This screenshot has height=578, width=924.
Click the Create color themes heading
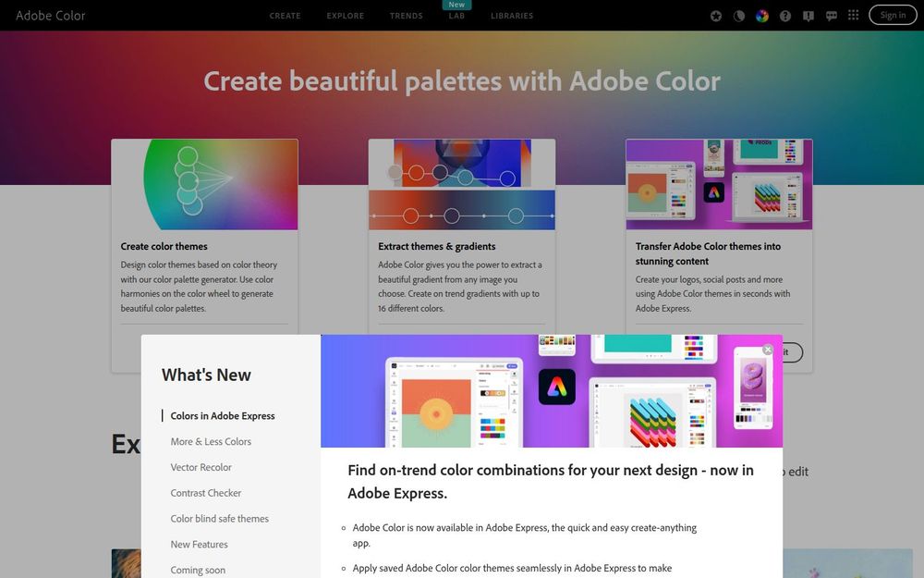pyautogui.click(x=164, y=247)
